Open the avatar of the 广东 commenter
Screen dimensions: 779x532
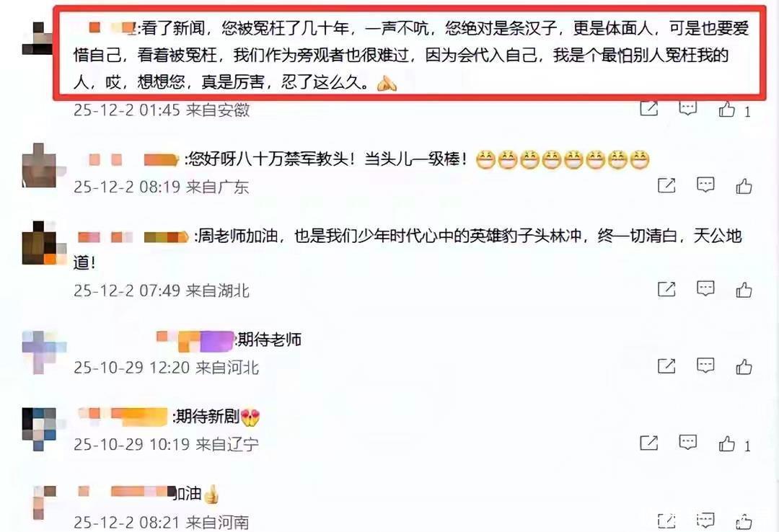[x=40, y=165]
